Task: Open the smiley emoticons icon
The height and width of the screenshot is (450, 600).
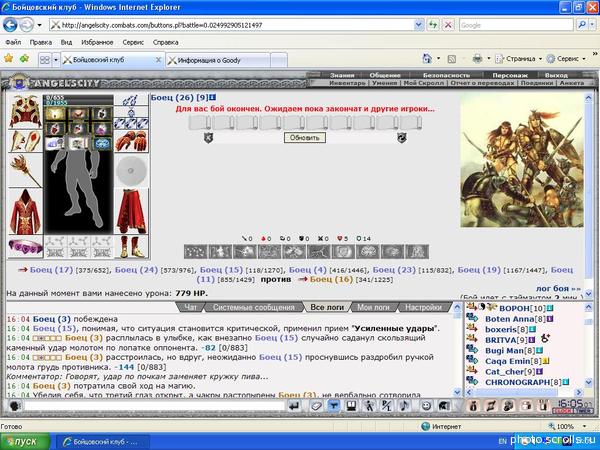Action: tap(426, 406)
